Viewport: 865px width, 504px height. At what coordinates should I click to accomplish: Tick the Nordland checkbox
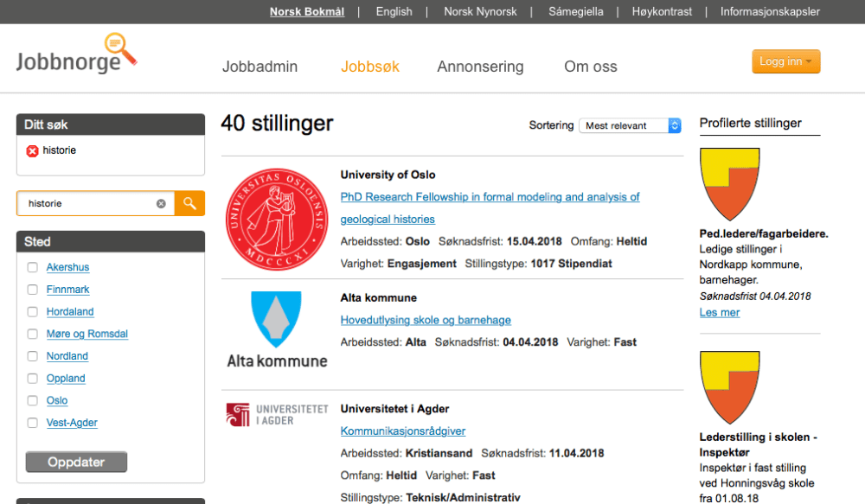[32, 356]
